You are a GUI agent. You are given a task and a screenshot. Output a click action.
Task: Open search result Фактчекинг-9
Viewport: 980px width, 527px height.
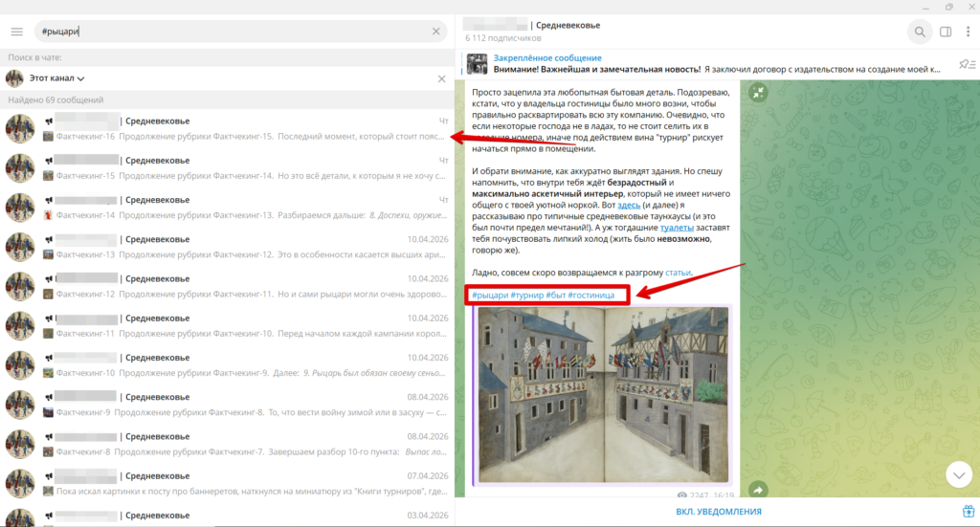[227, 404]
